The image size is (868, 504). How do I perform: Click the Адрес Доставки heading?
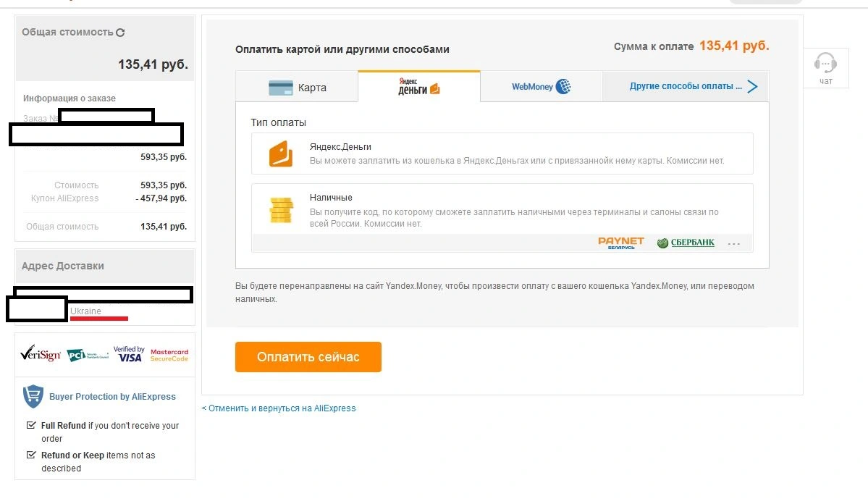point(62,266)
